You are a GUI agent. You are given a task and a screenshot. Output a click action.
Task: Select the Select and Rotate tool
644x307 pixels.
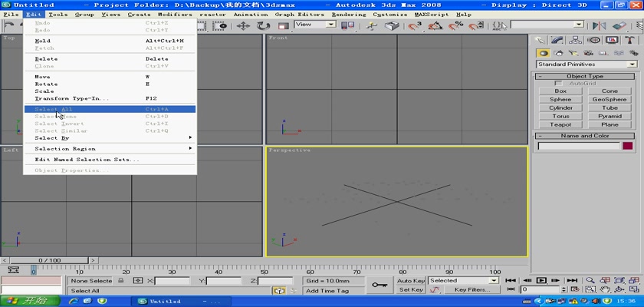tap(263, 26)
